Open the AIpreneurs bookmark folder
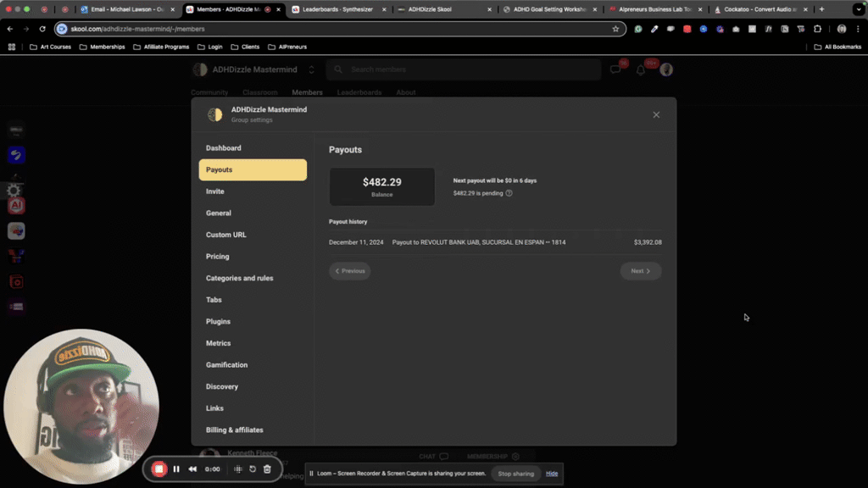Viewport: 868px width, 488px height. (x=287, y=47)
